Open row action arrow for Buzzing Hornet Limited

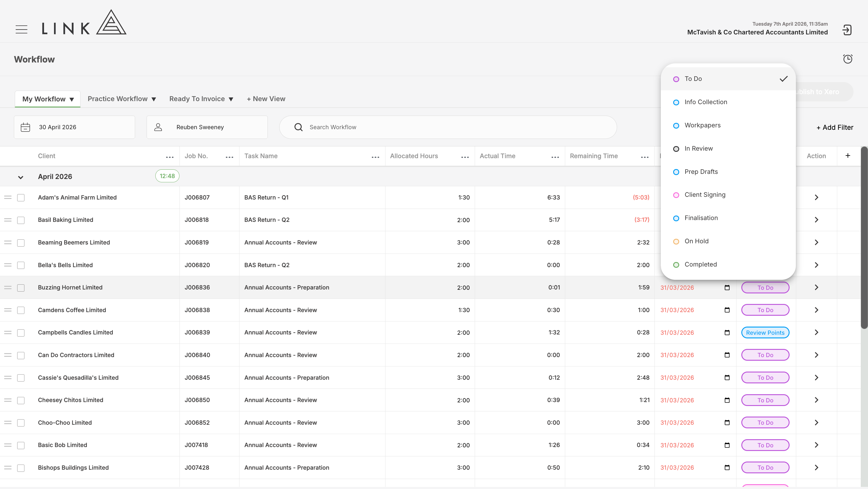click(816, 287)
